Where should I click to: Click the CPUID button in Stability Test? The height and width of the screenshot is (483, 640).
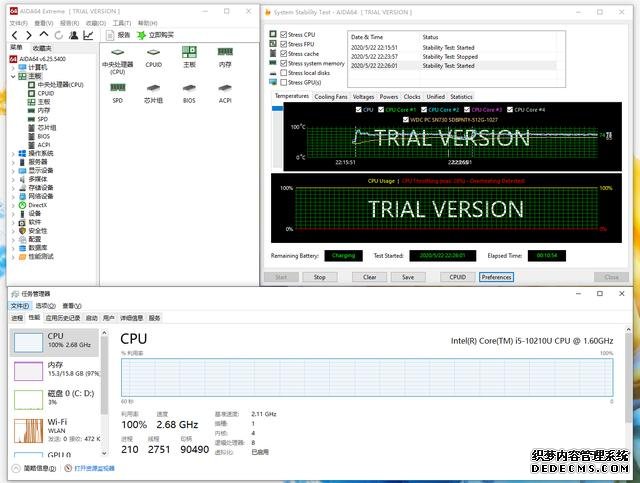coord(458,277)
